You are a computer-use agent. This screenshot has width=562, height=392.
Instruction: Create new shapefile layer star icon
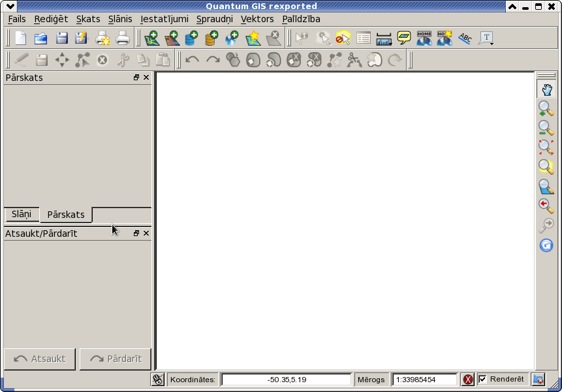pos(253,38)
